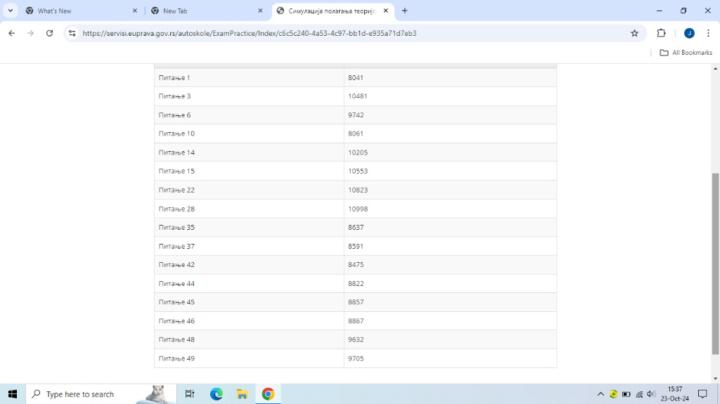Launch Microsoft Edge from the taskbar
This screenshot has height=404, width=720.
(x=216, y=394)
